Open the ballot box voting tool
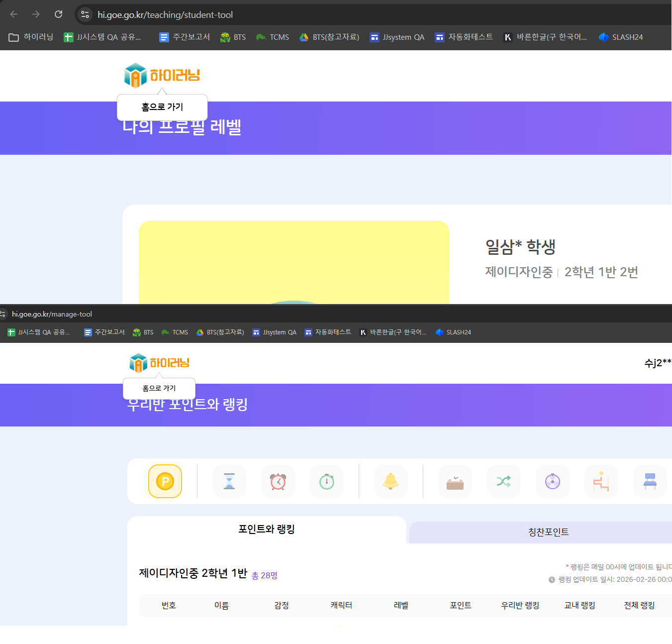Screen dimensions: 672x644 point(455,481)
